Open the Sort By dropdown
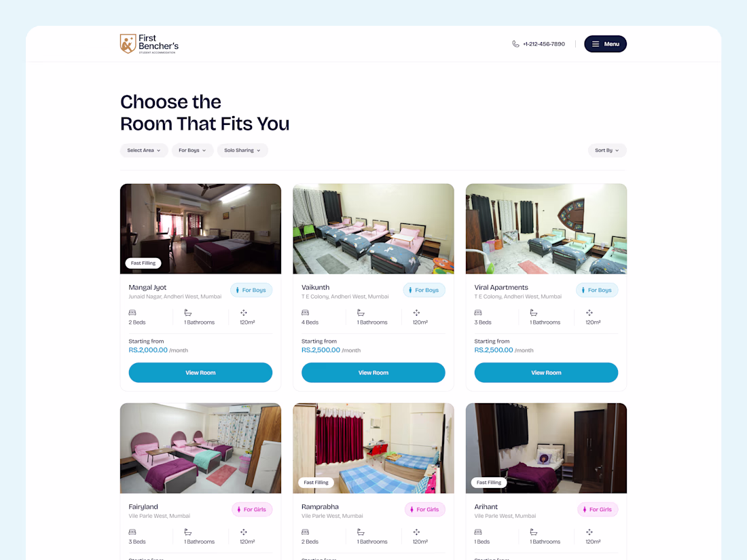This screenshot has width=747, height=560. click(607, 151)
